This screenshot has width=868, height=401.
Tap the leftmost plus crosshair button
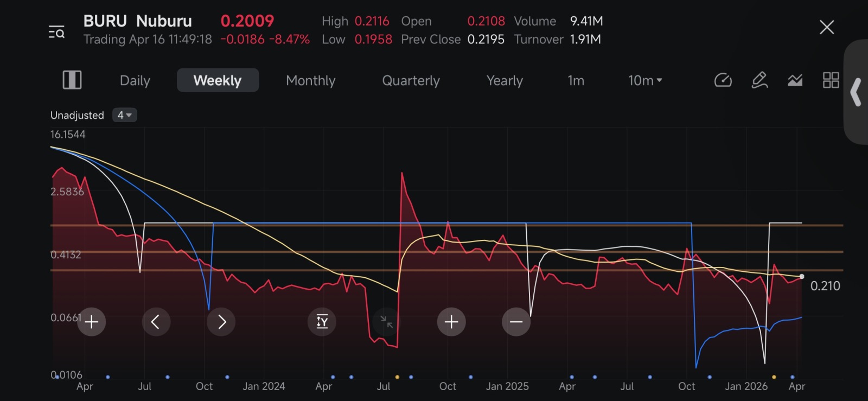tap(92, 322)
